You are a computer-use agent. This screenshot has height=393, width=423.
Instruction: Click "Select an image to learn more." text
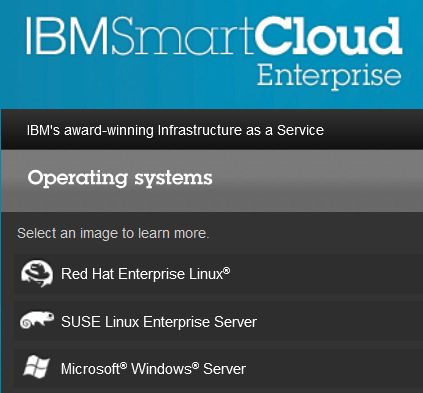click(113, 233)
